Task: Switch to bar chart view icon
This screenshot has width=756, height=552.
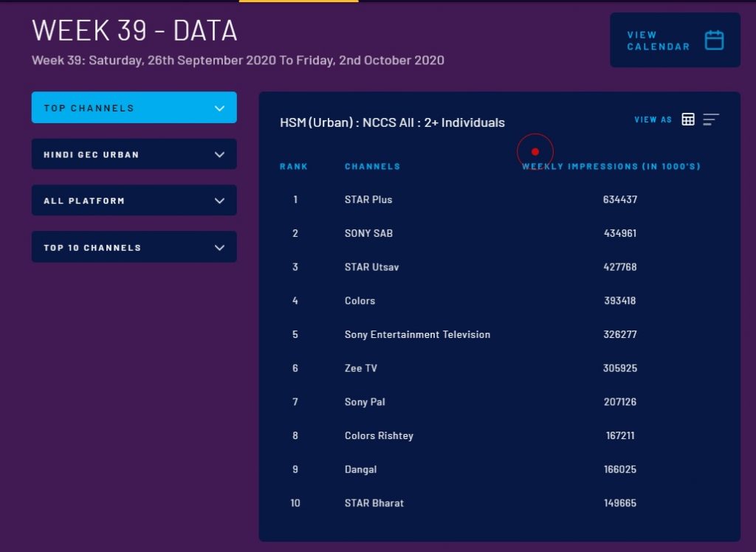Action: click(711, 120)
